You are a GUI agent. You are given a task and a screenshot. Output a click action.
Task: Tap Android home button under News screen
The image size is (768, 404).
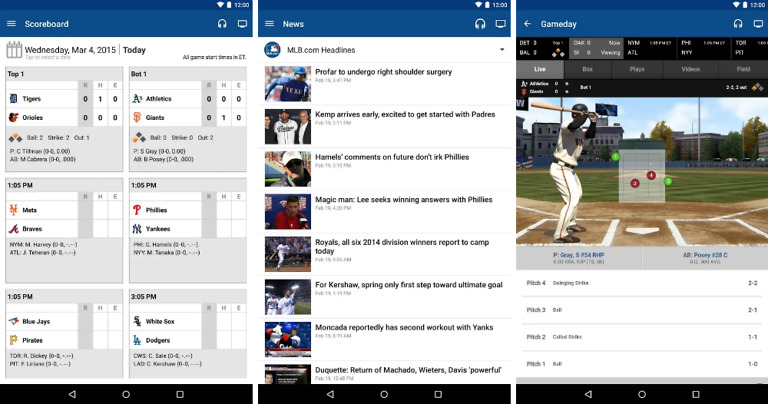pyautogui.click(x=384, y=394)
